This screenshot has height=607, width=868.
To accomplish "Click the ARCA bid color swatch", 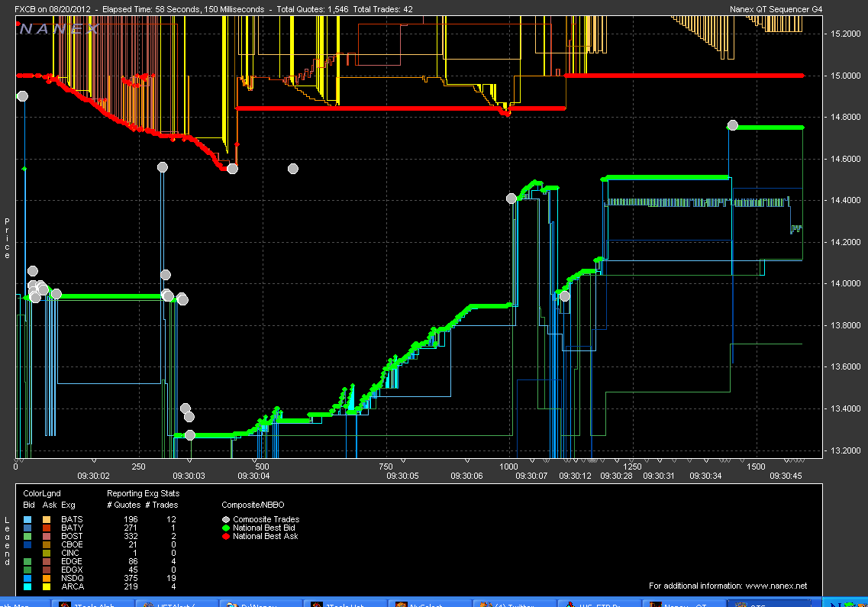I will coord(27,586).
